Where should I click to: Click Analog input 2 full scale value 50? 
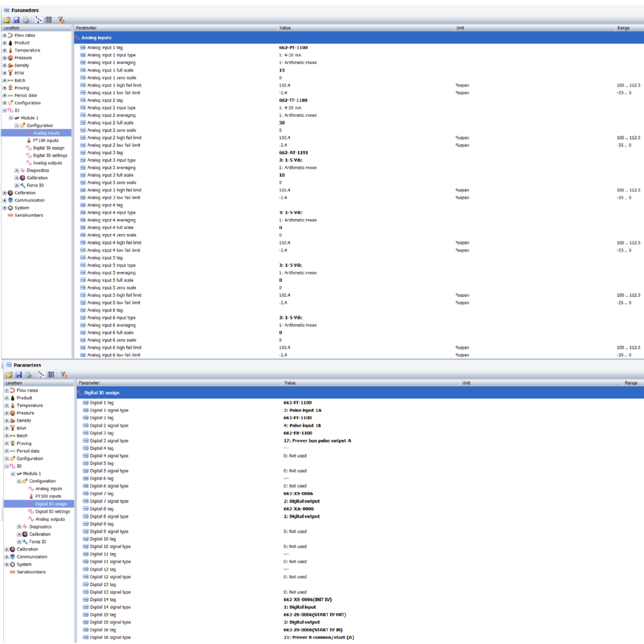click(x=282, y=123)
